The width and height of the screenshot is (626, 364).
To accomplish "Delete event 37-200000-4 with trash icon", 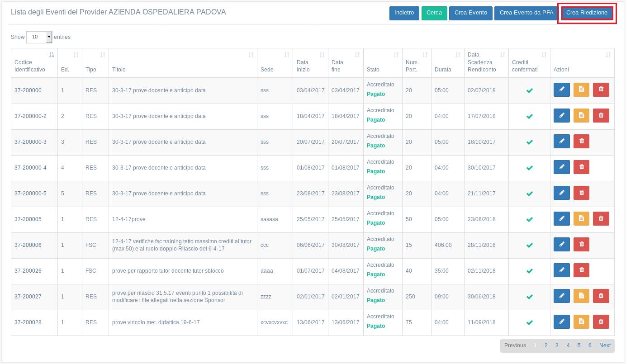I will coord(581,167).
